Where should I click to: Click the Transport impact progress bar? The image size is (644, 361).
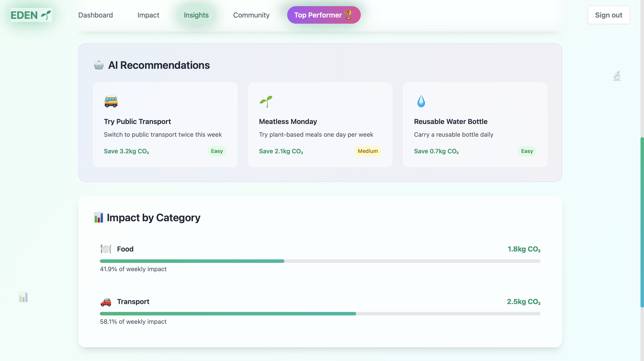point(320,314)
